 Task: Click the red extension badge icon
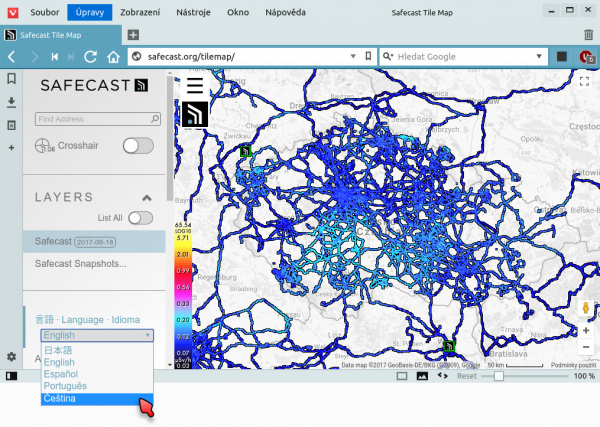[586, 57]
